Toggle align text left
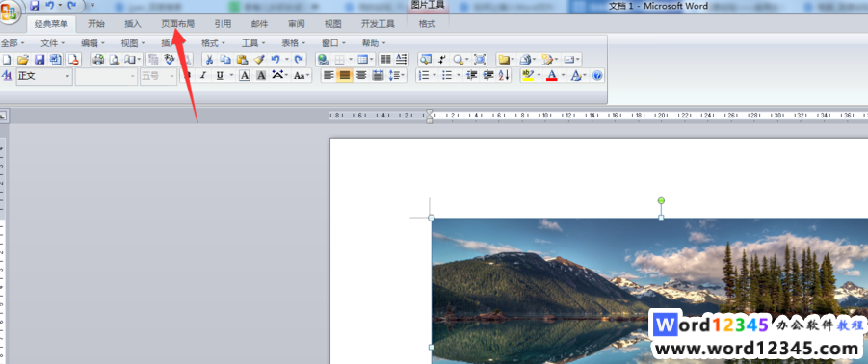This screenshot has height=364, width=868. click(x=329, y=75)
